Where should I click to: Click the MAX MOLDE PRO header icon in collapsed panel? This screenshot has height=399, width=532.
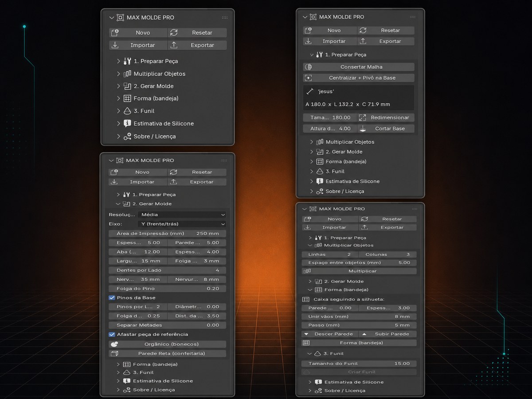(x=120, y=18)
